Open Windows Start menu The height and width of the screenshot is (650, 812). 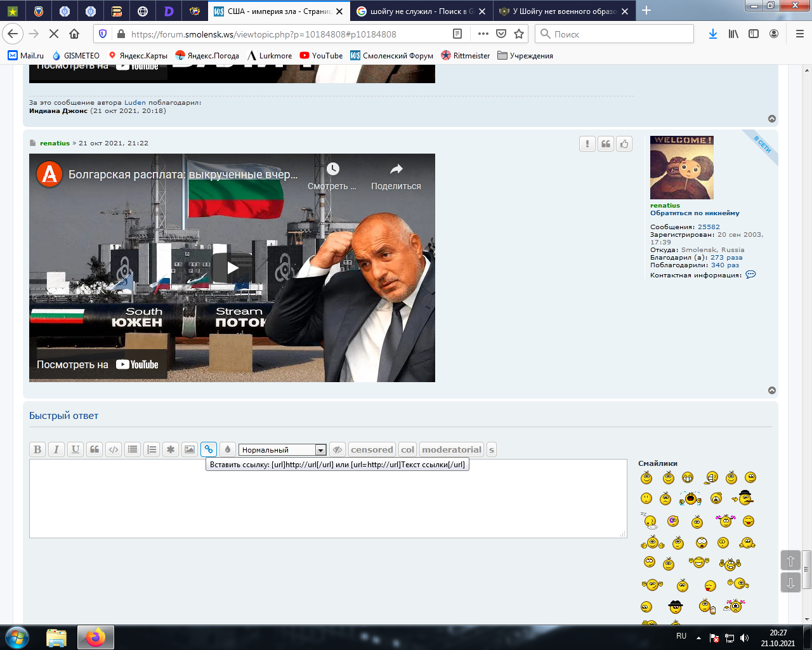(17, 637)
